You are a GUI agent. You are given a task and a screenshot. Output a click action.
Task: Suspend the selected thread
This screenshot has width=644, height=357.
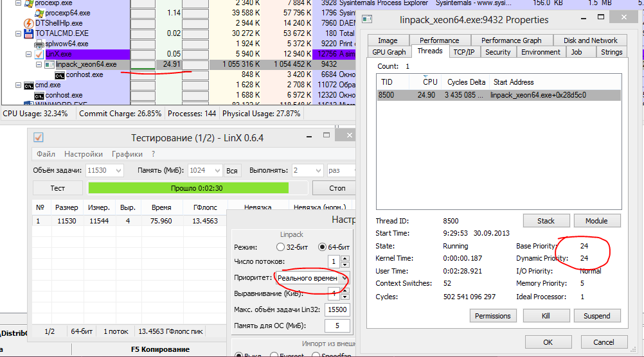tap(596, 315)
